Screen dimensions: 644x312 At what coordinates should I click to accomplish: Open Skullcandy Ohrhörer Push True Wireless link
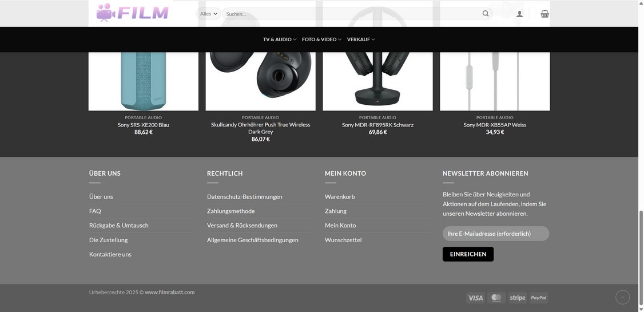(260, 128)
